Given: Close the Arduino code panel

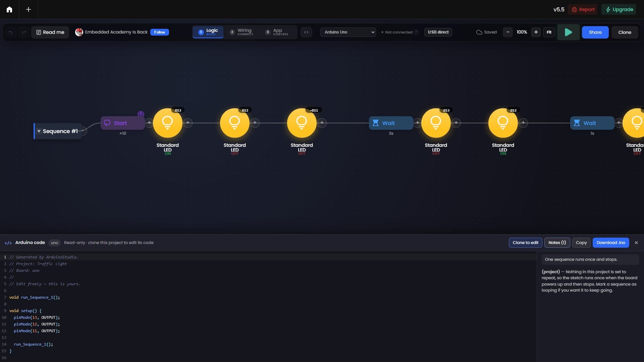Looking at the screenshot, I should (x=636, y=243).
